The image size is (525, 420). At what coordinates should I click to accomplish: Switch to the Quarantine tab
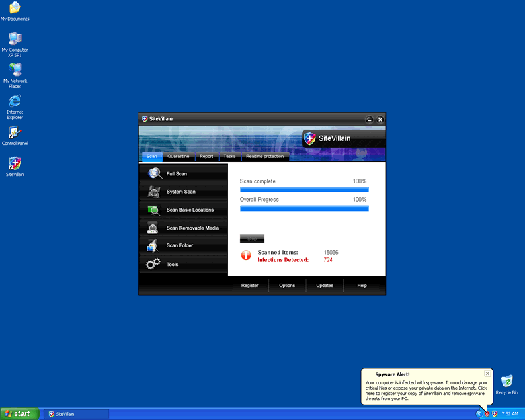pyautogui.click(x=179, y=157)
